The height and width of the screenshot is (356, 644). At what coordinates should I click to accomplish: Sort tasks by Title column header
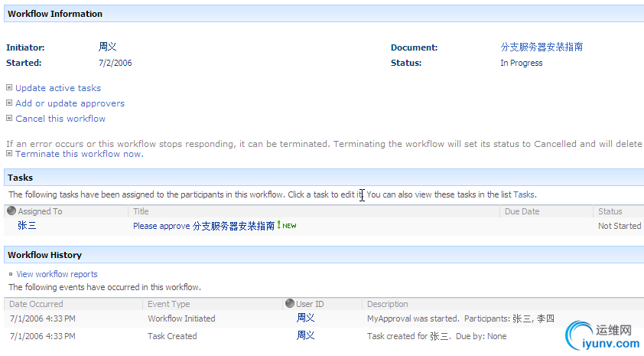point(141,211)
